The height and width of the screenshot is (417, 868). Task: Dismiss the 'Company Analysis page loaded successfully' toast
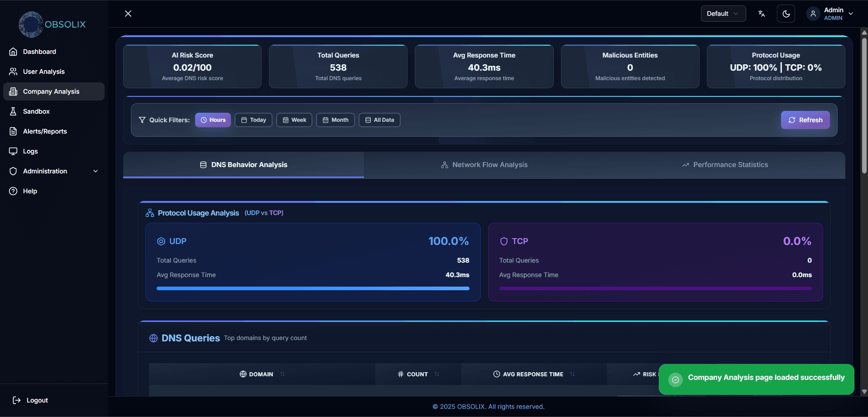757,379
